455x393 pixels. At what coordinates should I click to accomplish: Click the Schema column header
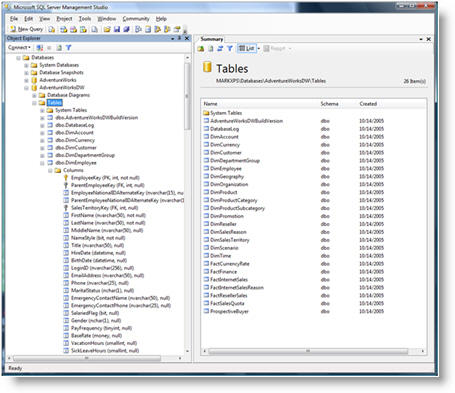[x=329, y=104]
